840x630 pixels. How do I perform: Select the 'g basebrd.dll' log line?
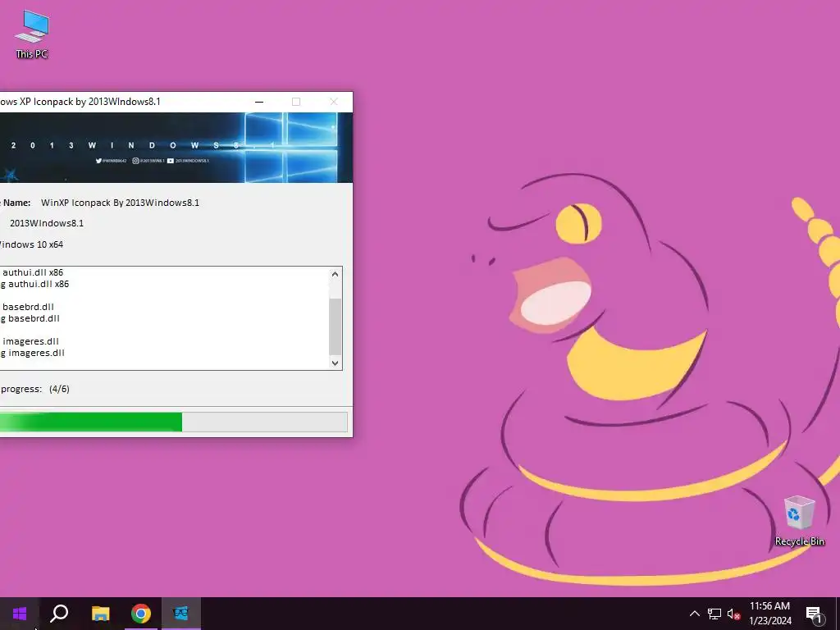click(30, 318)
